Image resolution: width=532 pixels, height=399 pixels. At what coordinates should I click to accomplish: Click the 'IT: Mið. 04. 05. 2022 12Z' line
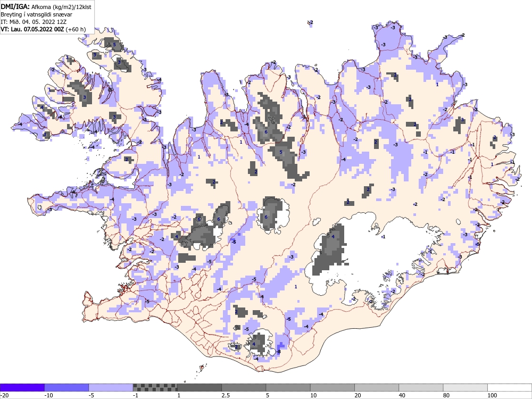click(34, 22)
